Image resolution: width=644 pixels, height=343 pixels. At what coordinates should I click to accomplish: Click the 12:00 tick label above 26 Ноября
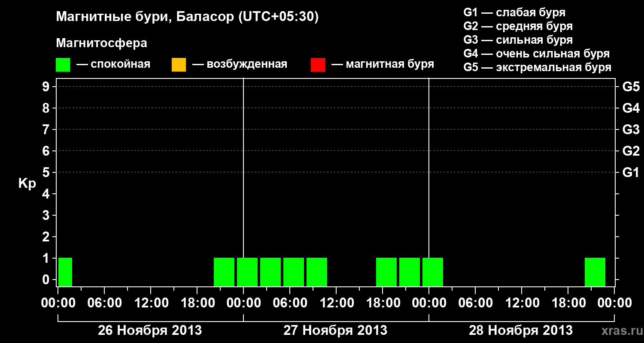click(151, 303)
